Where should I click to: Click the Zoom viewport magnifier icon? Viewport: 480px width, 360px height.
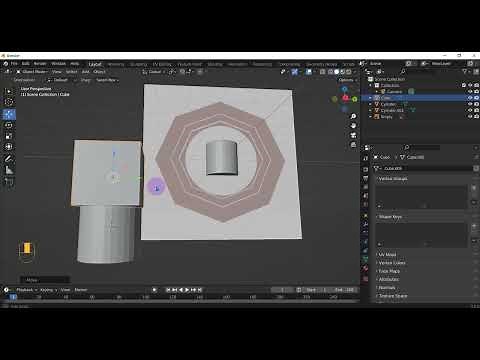point(353,116)
